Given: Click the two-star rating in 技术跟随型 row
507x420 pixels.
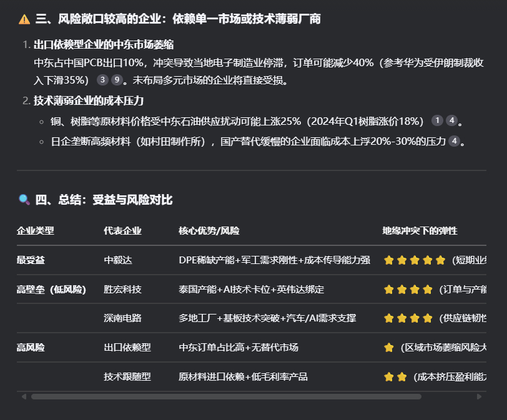Looking at the screenshot, I should 395,377.
